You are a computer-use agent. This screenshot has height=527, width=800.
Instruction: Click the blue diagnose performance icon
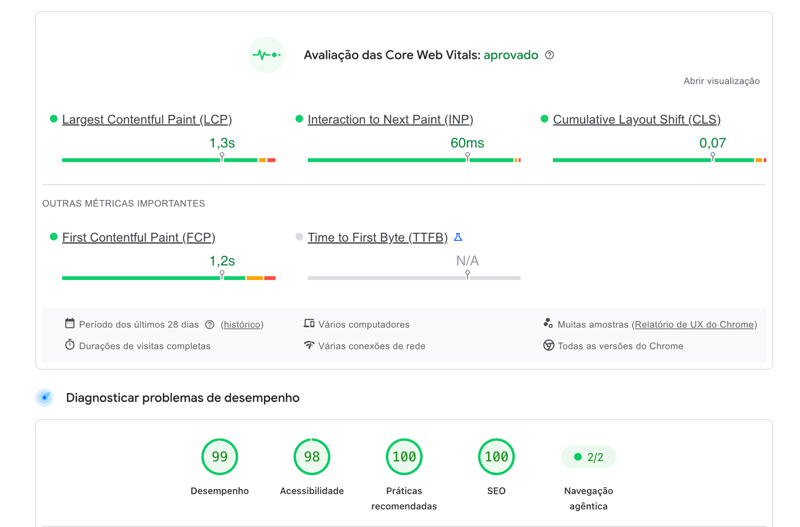[x=45, y=397]
